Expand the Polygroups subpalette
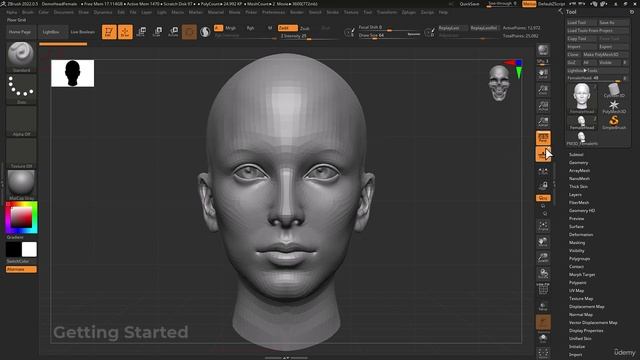 (x=580, y=259)
